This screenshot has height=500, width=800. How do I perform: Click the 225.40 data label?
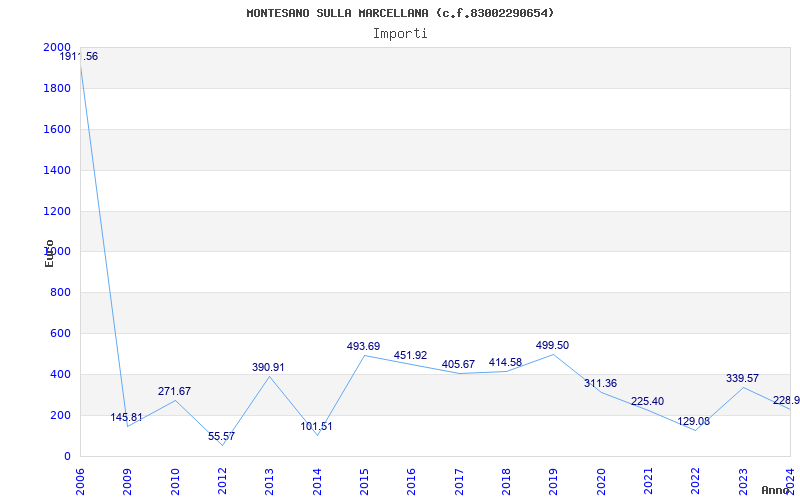(x=647, y=402)
